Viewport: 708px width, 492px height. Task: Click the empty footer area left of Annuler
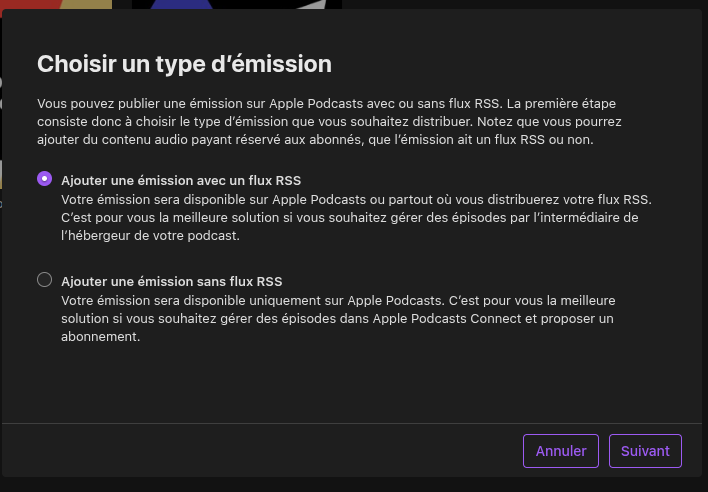tap(262, 451)
